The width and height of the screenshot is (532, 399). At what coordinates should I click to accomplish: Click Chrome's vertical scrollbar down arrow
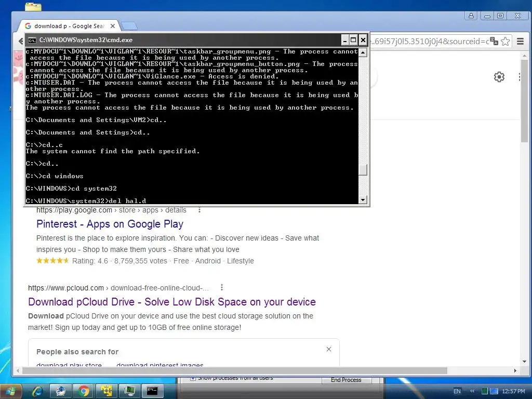tap(525, 362)
